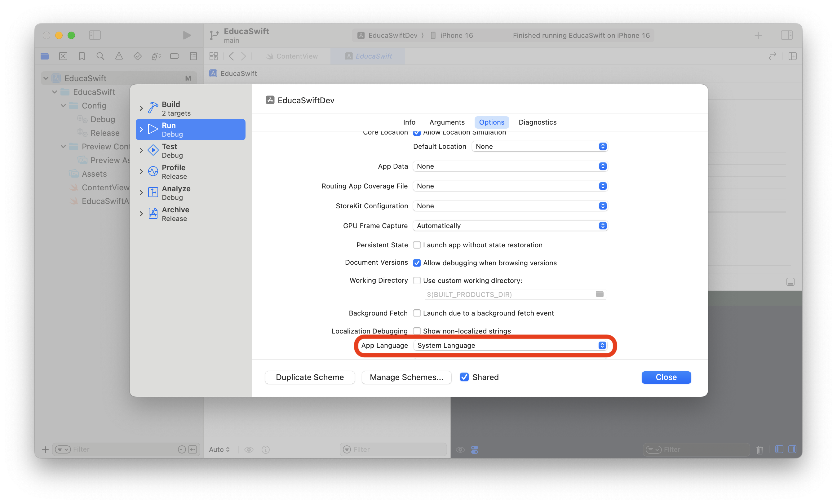
Task: Open the Report navigator icon
Action: click(193, 56)
